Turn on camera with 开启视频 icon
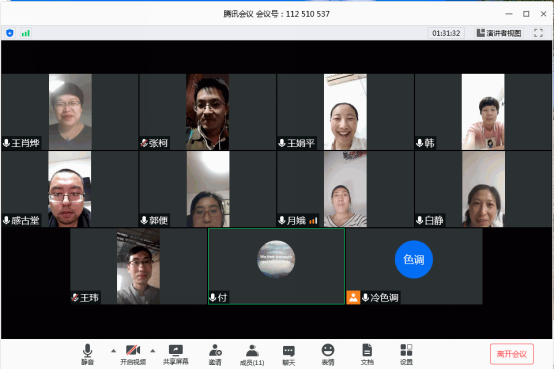 coord(133,354)
